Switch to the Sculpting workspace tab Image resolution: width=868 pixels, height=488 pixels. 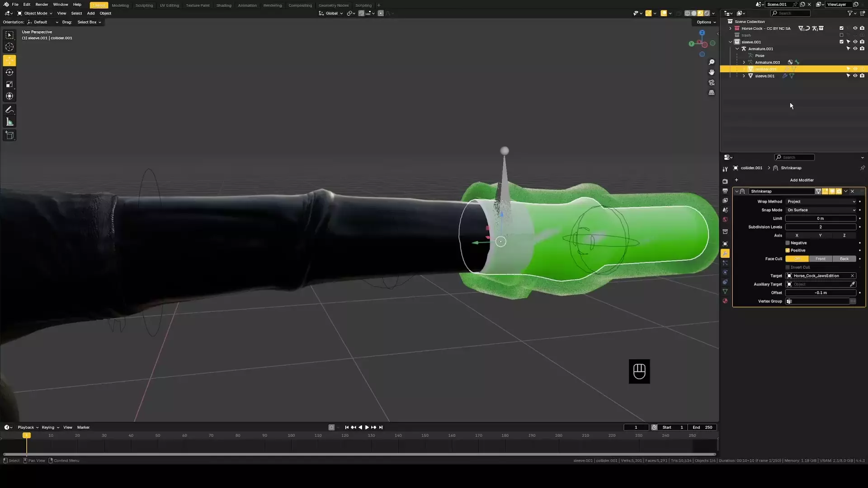pyautogui.click(x=144, y=5)
